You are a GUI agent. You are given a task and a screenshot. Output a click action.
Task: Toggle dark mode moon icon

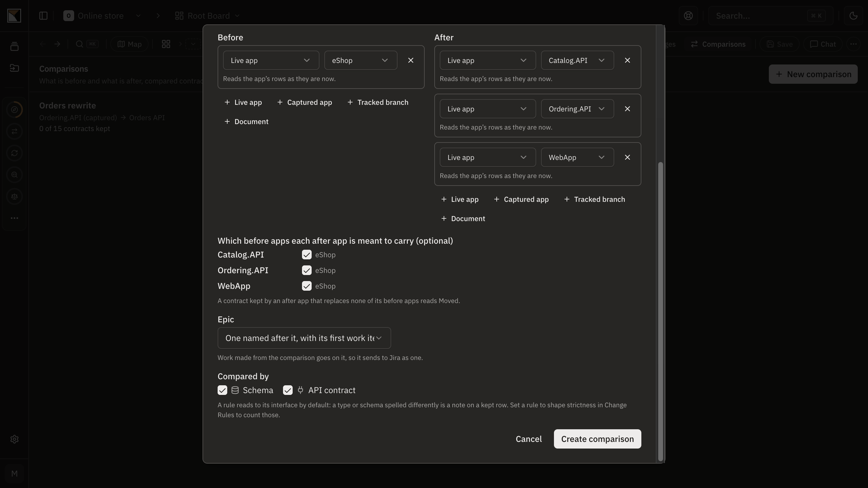pos(853,16)
